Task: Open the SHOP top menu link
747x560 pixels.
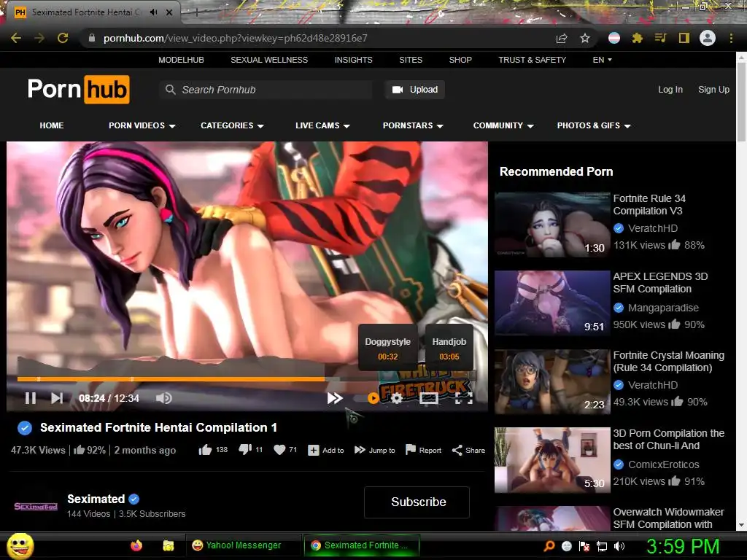Action: coord(460,60)
